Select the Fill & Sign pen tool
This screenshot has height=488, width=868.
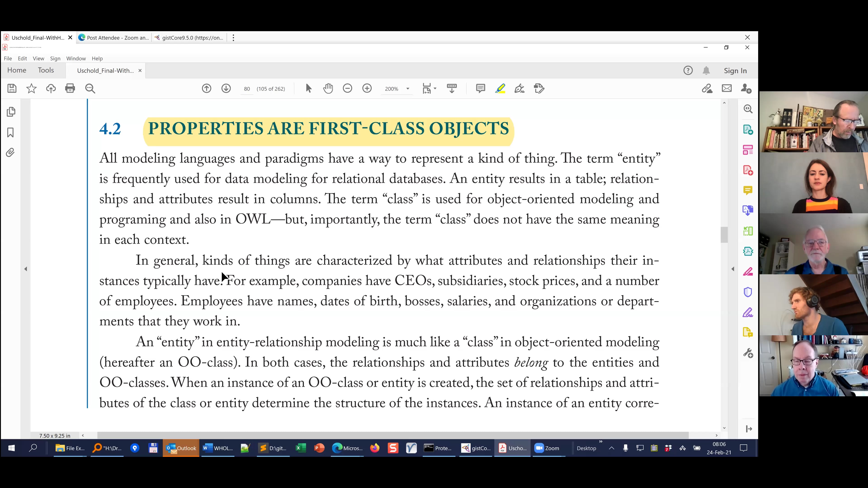[519, 88]
